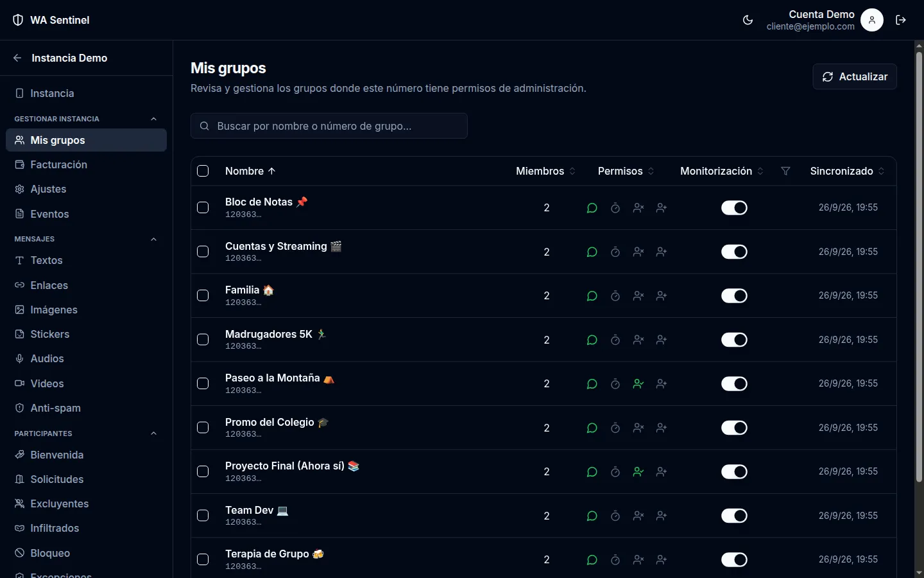The image size is (924, 578).
Task: Open Stickers message settings
Action: (x=86, y=335)
